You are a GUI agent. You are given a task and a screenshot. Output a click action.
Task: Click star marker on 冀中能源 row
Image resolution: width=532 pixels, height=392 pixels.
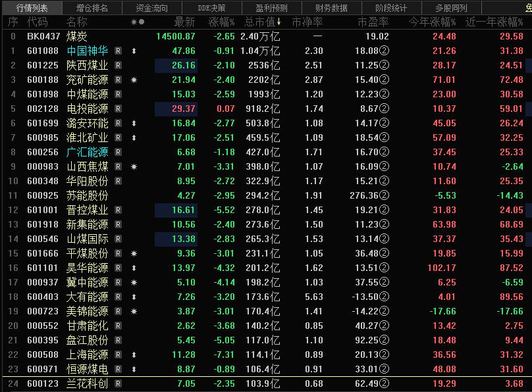coord(134,282)
